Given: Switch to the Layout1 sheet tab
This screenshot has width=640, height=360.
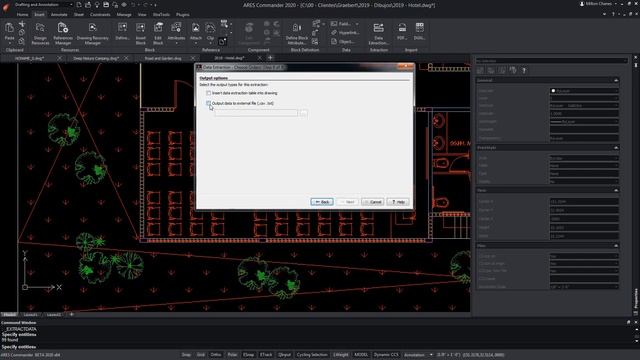Looking at the screenshot, I should [31, 315].
